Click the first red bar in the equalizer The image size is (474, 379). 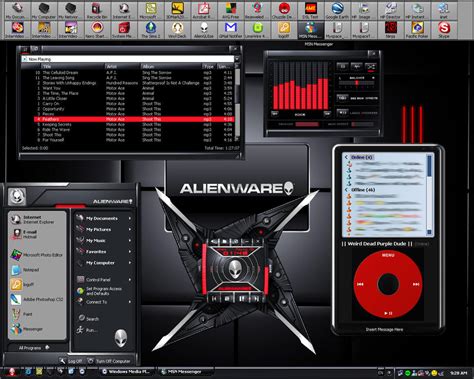click(276, 98)
